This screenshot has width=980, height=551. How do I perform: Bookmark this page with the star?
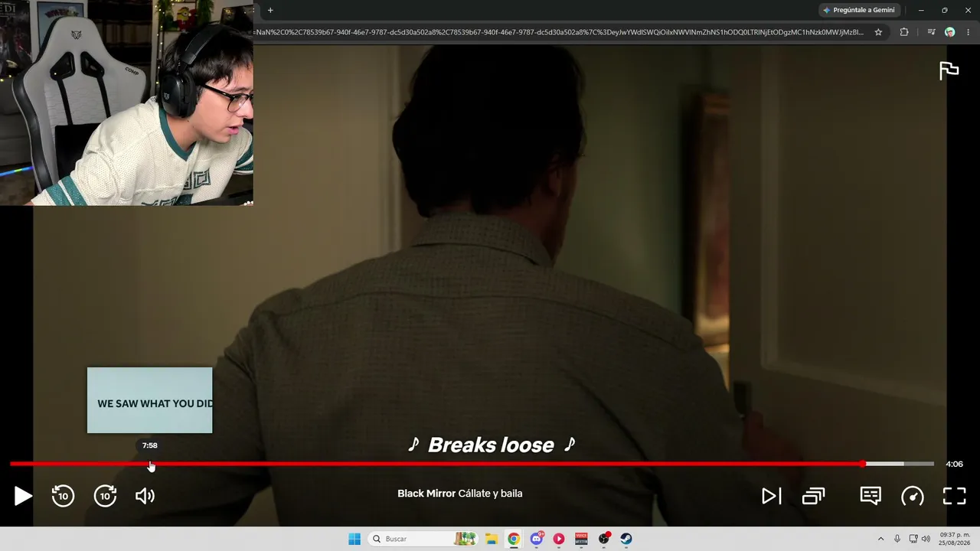point(878,32)
